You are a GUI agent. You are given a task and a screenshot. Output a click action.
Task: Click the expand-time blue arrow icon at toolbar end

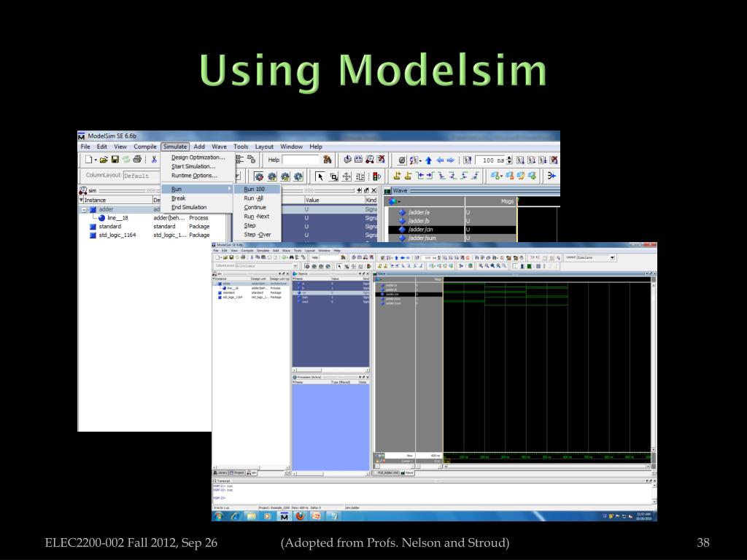coord(551,176)
